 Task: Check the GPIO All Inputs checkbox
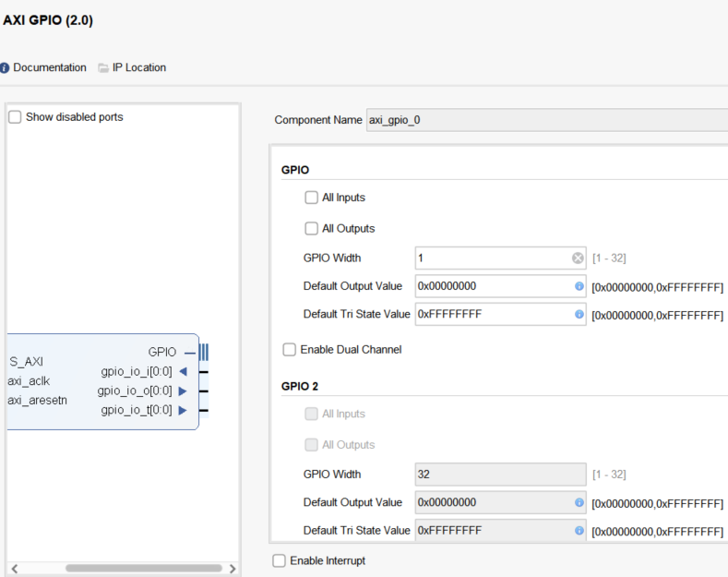click(x=311, y=198)
